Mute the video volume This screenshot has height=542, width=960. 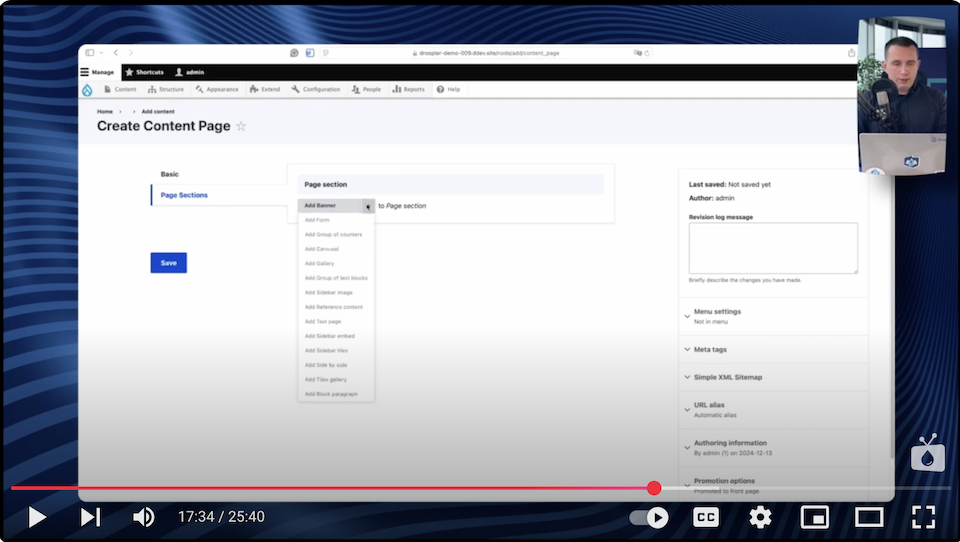click(144, 518)
